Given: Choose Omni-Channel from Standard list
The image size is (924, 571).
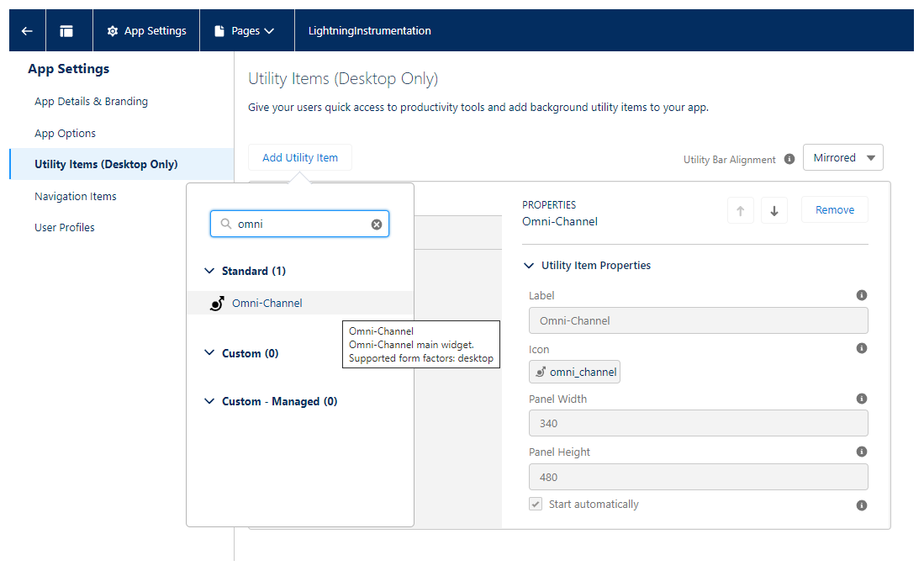Looking at the screenshot, I should pyautogui.click(x=300, y=303).
